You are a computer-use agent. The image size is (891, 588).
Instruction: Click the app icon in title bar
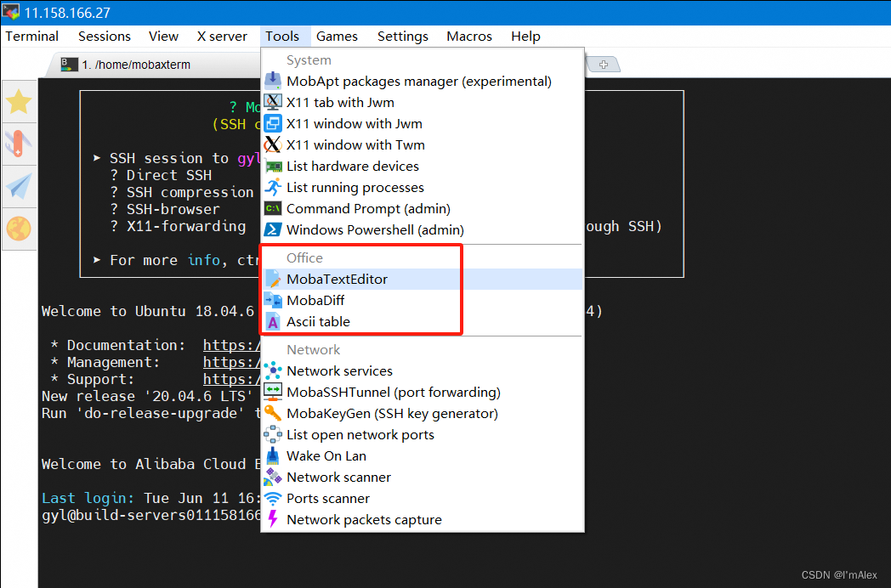point(11,12)
